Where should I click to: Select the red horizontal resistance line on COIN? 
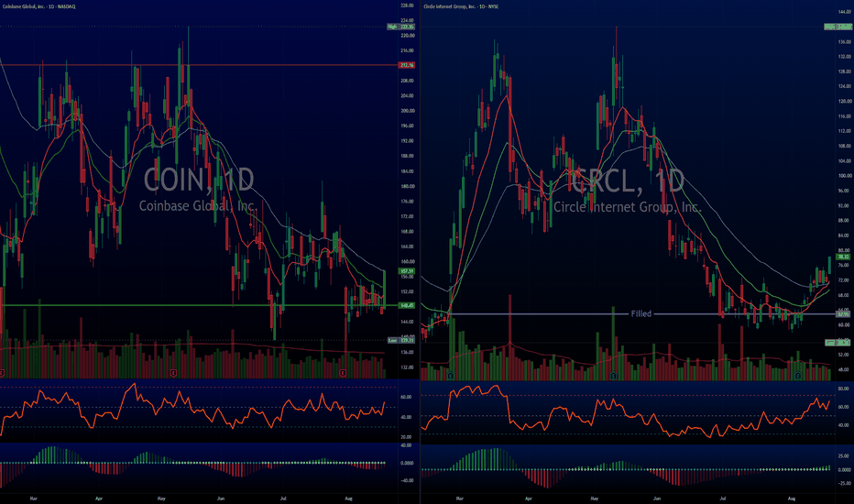[x=199, y=65]
